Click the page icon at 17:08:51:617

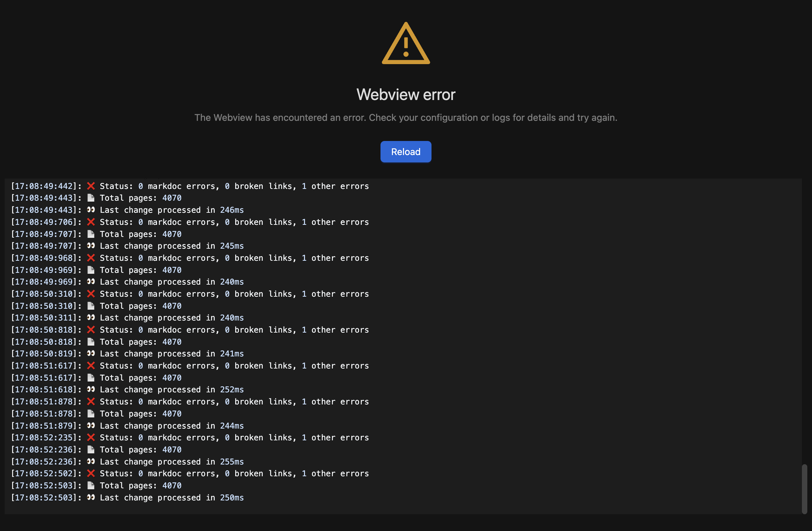(91, 378)
